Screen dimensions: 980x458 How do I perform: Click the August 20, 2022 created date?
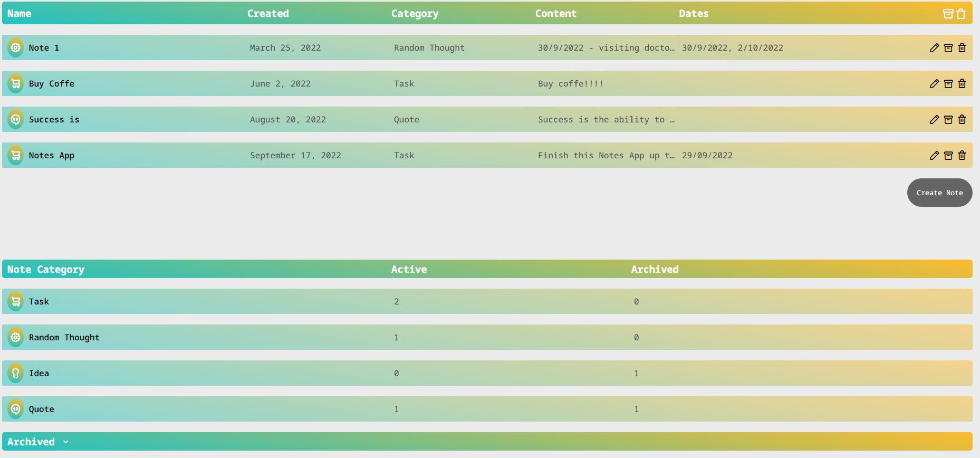(288, 120)
